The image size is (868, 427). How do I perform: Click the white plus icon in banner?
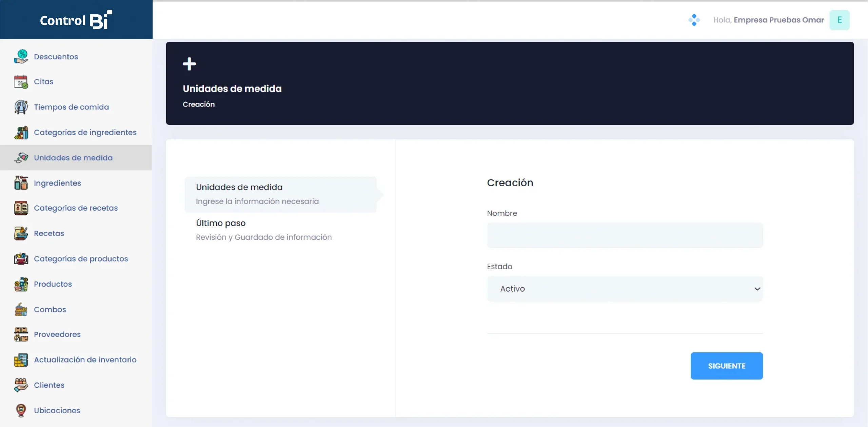[x=189, y=64]
